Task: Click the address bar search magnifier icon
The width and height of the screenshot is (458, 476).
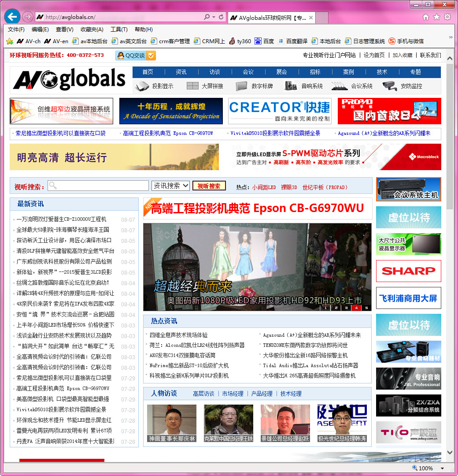Action: pyautogui.click(x=207, y=17)
